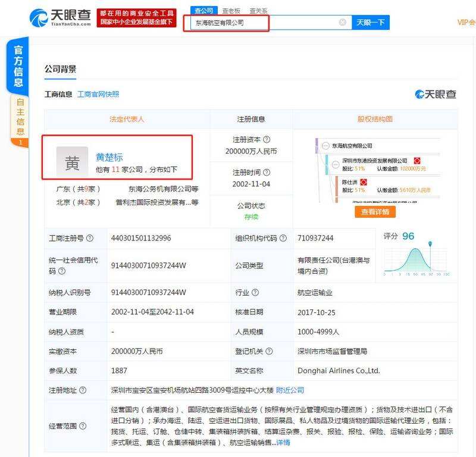Clear the search box with the X icon
The width and height of the screenshot is (476, 457).
click(343, 22)
